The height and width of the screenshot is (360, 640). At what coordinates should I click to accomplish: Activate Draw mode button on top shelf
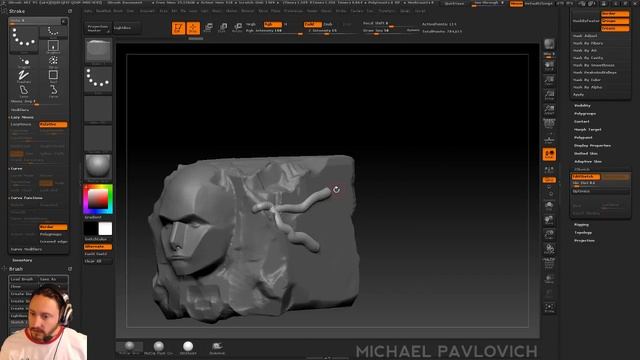coord(193,28)
